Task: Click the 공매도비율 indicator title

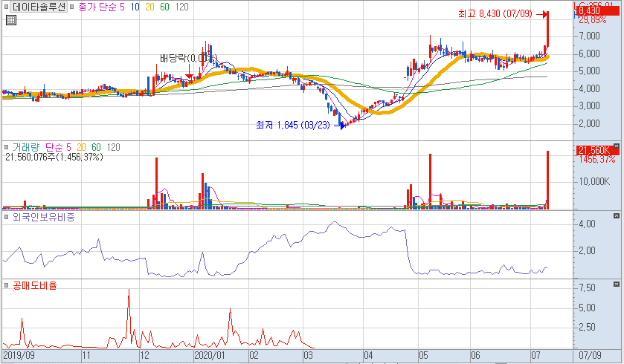Action: click(35, 285)
